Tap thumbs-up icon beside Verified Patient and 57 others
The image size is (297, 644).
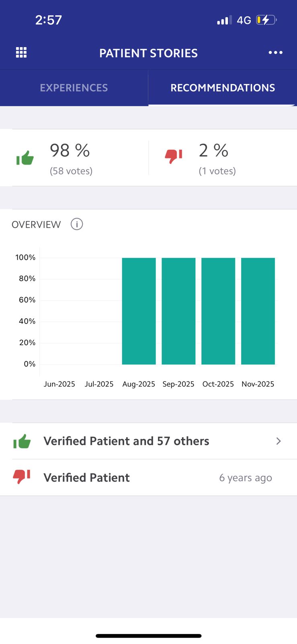click(x=22, y=442)
